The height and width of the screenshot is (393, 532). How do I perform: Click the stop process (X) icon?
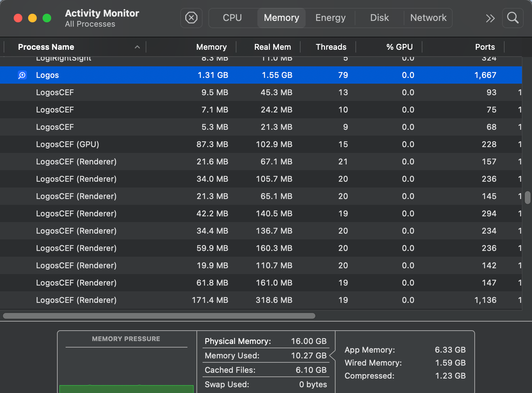[x=191, y=18]
